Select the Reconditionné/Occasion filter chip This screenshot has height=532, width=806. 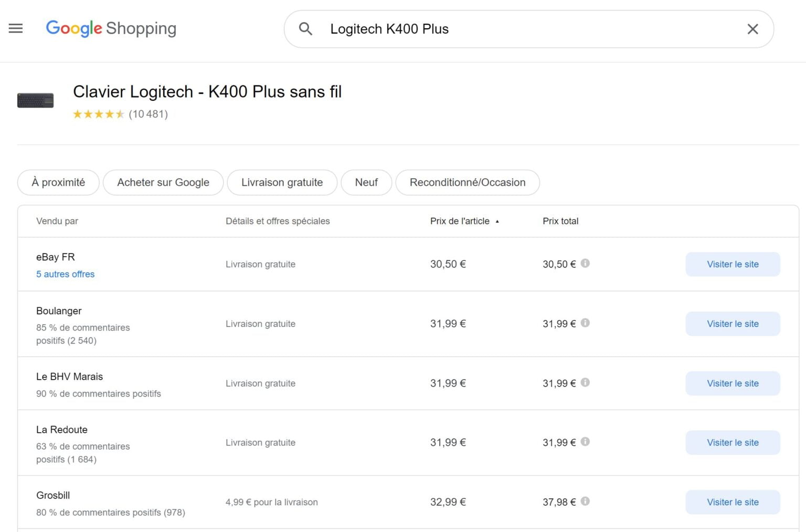pos(468,183)
